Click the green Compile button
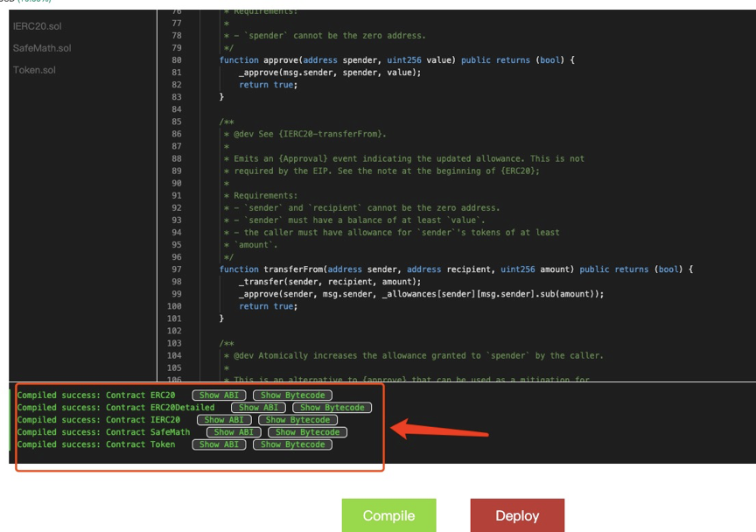Image resolution: width=756 pixels, height=532 pixels. (388, 515)
